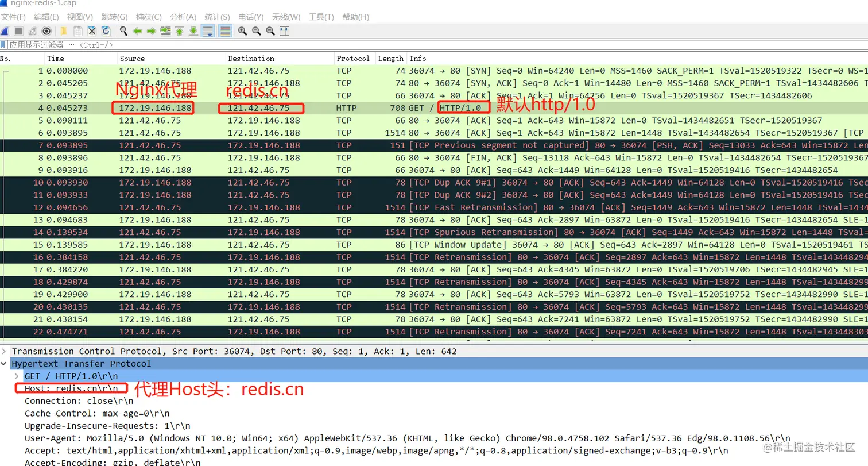Select packet 2 SYN, ACK row
868x466 pixels.
tap(434, 83)
